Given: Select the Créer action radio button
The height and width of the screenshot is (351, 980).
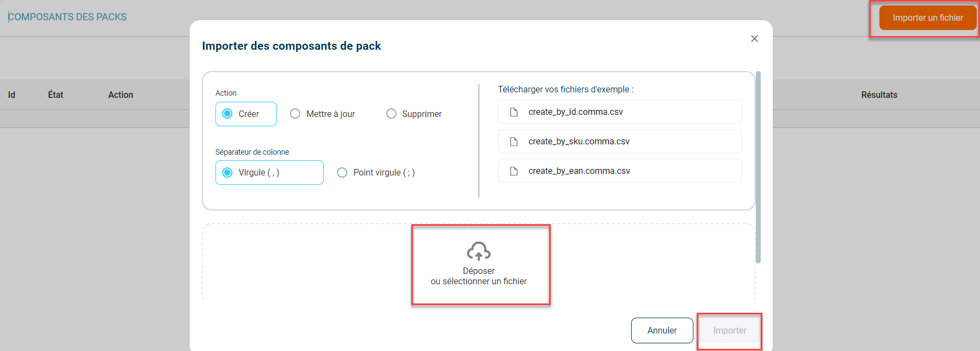Looking at the screenshot, I should coord(228,114).
